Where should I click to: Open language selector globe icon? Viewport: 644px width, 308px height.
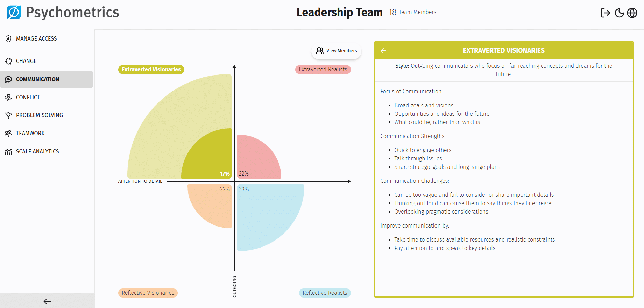coord(632,13)
